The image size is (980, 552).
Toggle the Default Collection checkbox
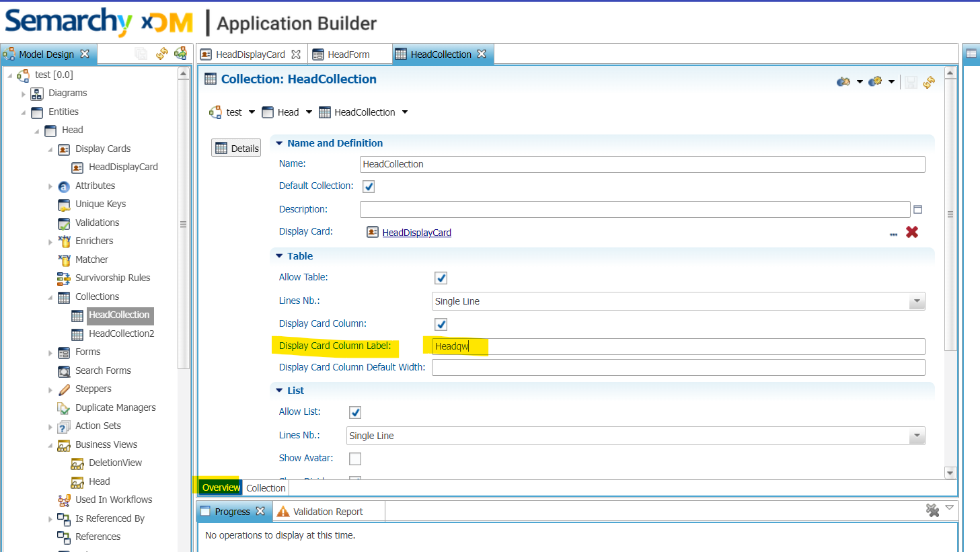369,187
